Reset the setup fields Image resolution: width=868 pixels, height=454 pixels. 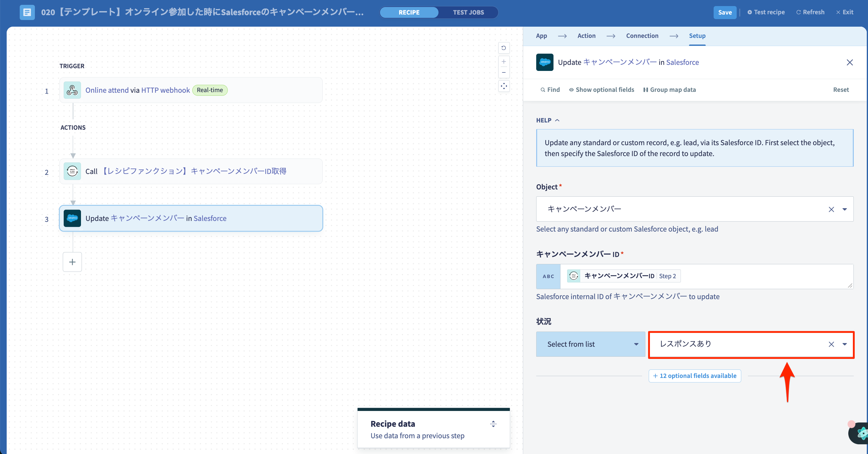coord(841,90)
